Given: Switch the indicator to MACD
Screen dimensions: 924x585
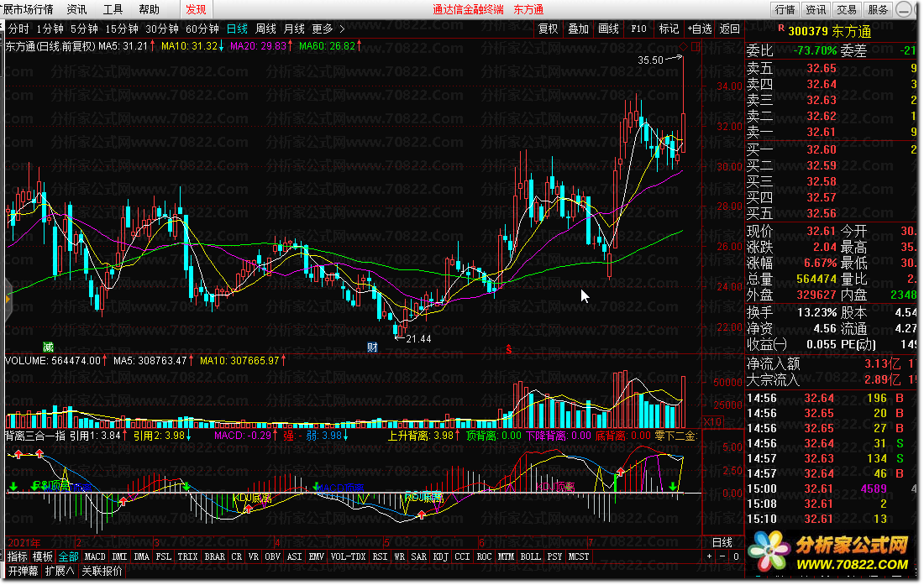Looking at the screenshot, I should click(94, 556).
